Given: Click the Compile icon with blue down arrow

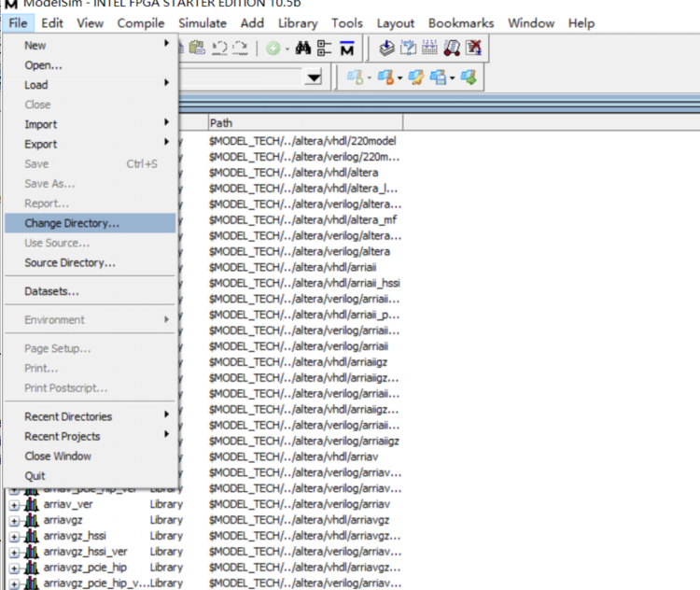Looking at the screenshot, I should point(386,48).
